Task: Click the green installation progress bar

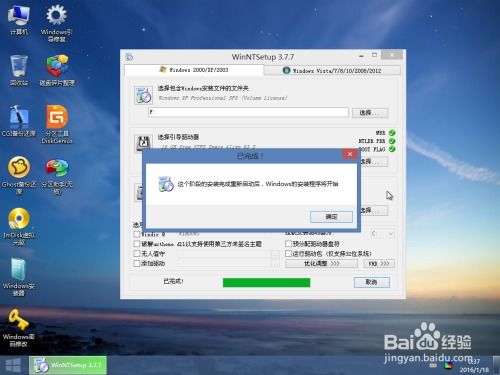Action: click(266, 282)
